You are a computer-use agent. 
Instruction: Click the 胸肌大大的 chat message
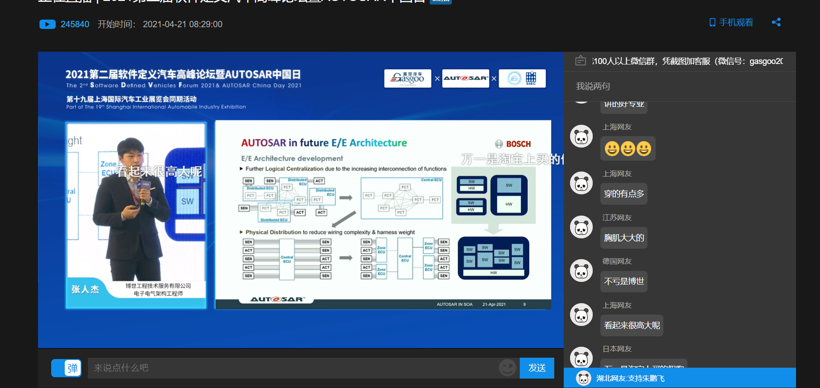624,238
